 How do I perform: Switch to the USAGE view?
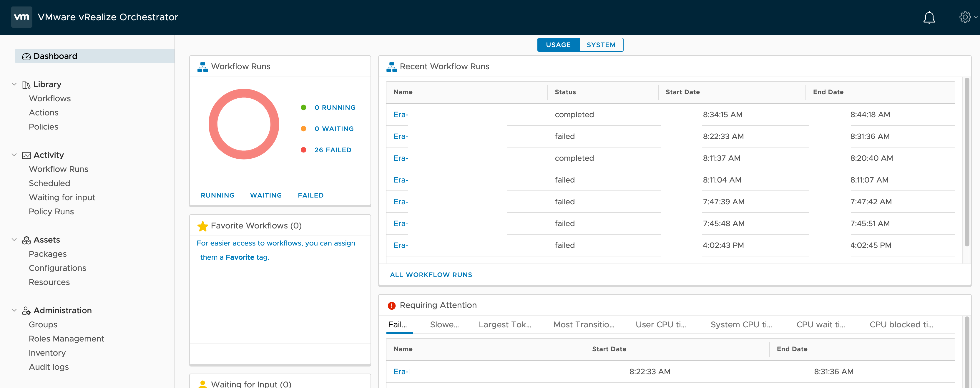pos(558,45)
